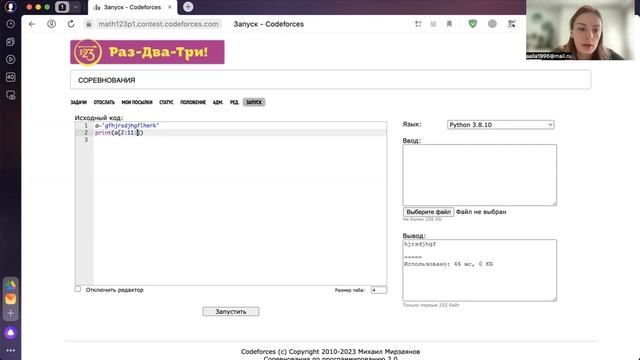Open history clock icon in sidebar

11,24
